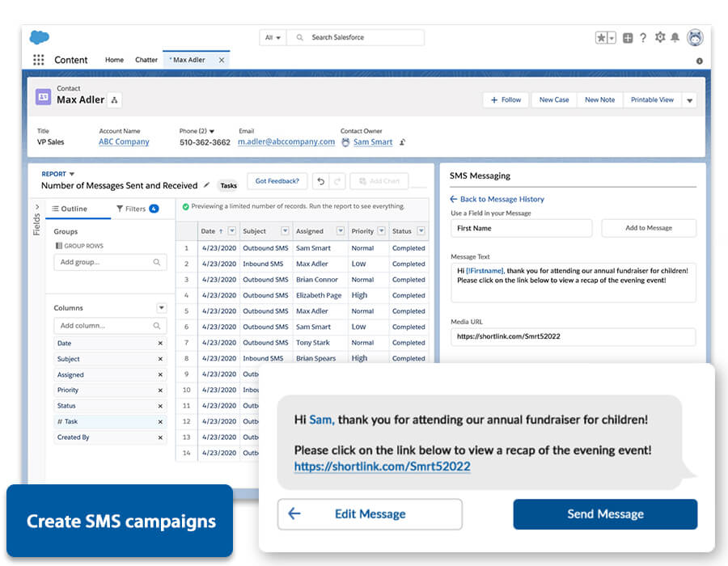The width and height of the screenshot is (728, 566).
Task: Click the search icon in Add group field
Action: pyautogui.click(x=156, y=262)
